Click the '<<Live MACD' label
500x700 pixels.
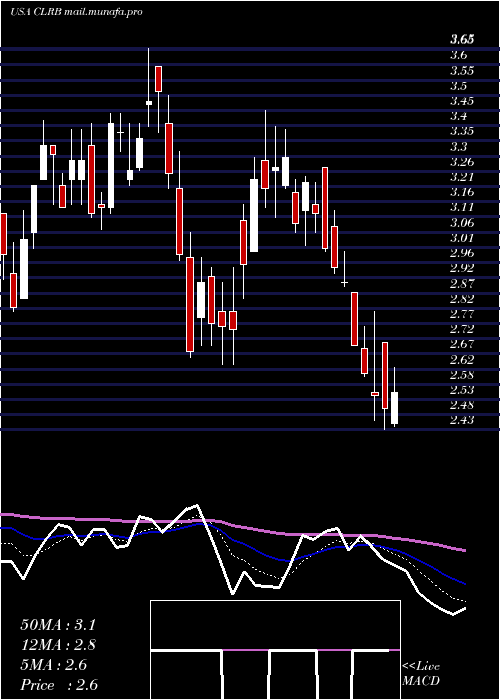(421, 674)
